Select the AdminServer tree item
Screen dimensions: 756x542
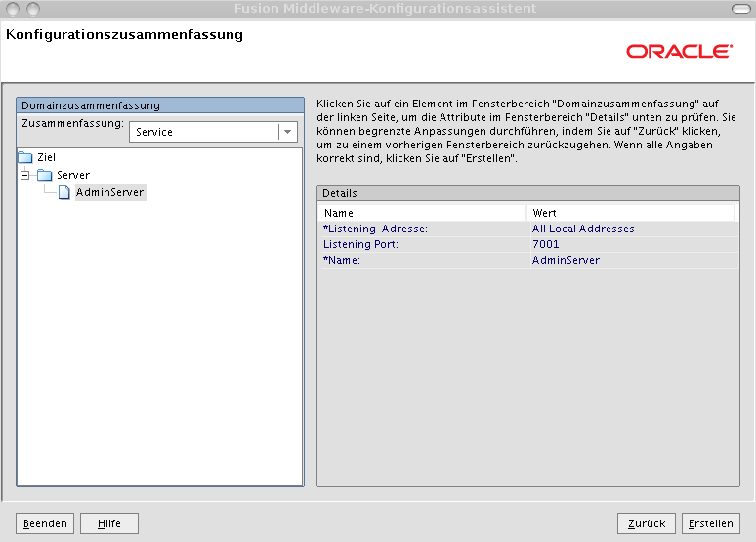110,192
